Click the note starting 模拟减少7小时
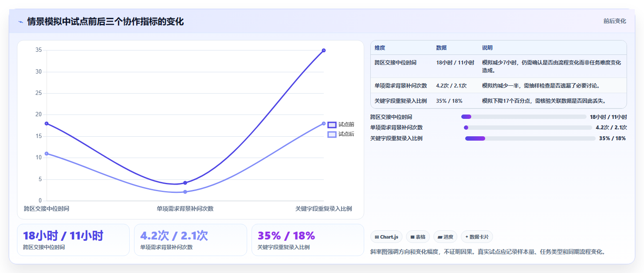 [552, 66]
